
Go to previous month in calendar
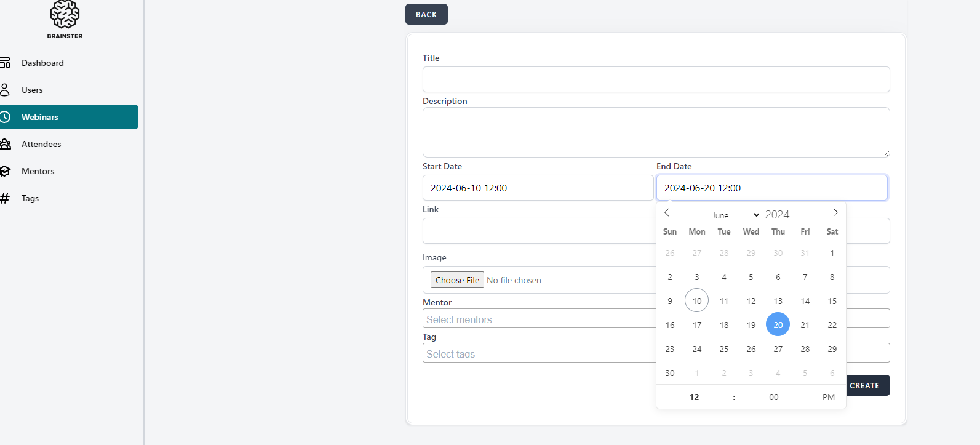click(667, 213)
